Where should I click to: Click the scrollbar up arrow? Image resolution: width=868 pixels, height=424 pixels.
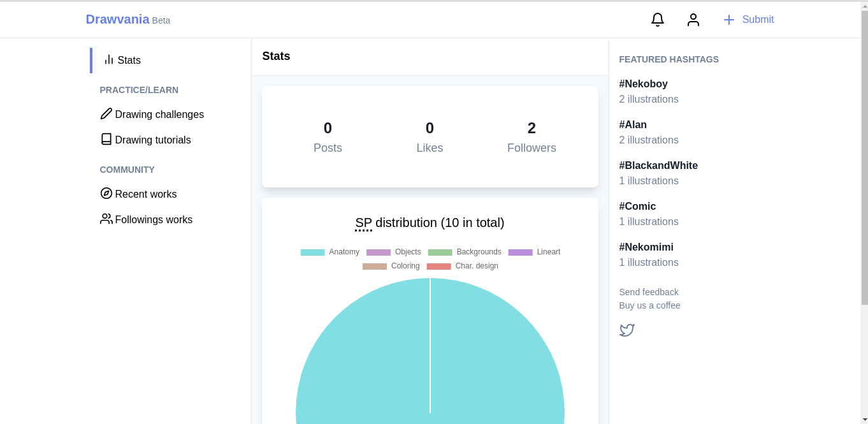pyautogui.click(x=864, y=6)
